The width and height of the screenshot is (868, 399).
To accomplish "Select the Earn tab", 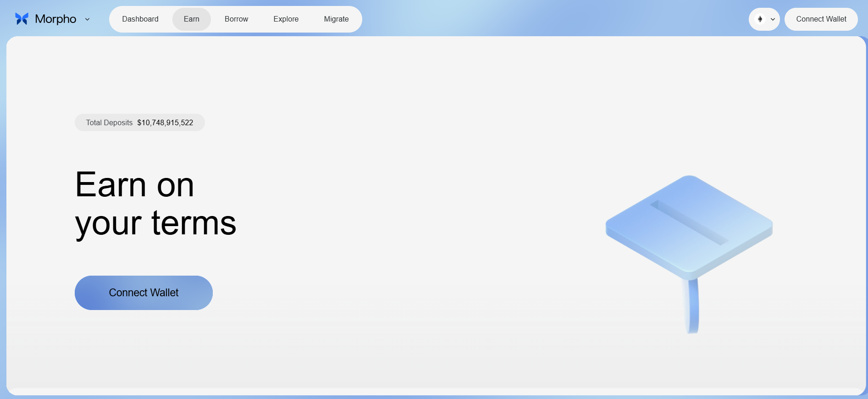I will pos(192,19).
